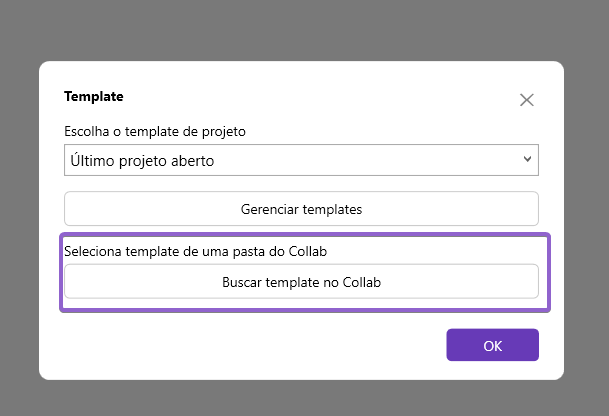Open the 'Último projeto aberto' combo box
The image size is (609, 416).
301,160
